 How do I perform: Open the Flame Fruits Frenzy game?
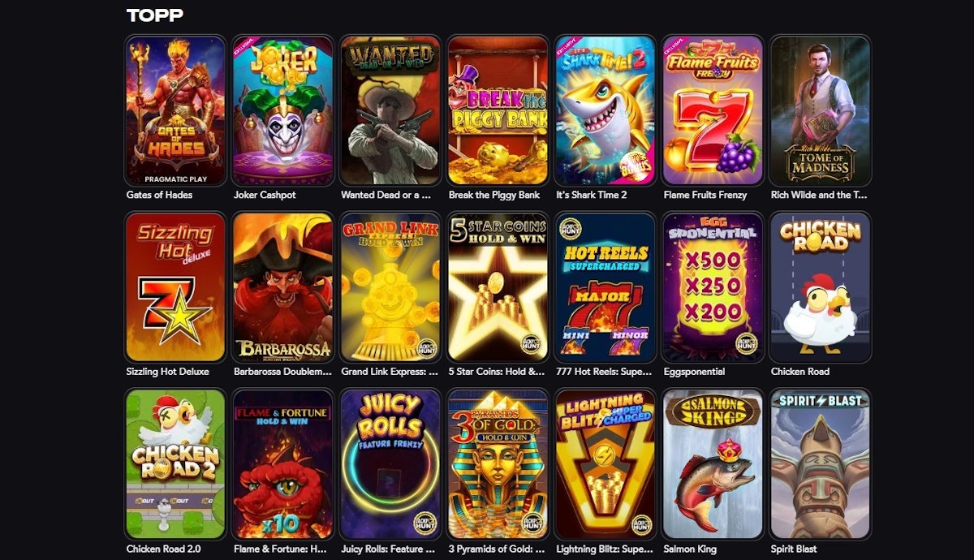click(x=713, y=110)
